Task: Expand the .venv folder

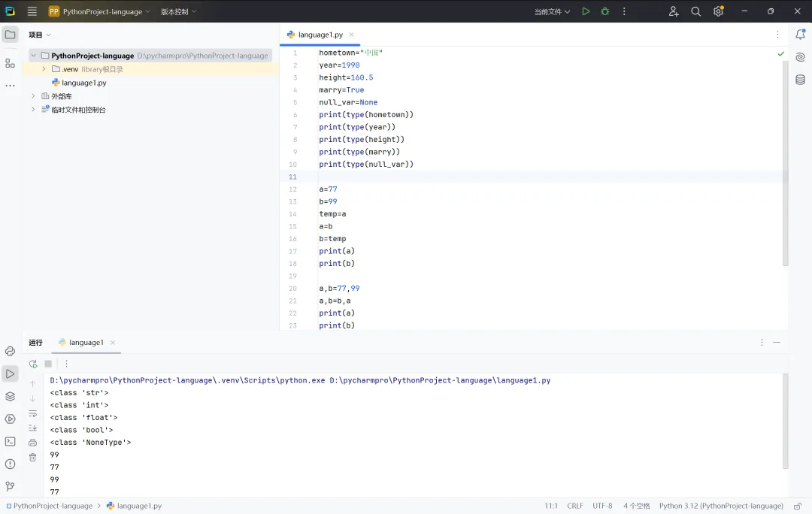Action: tap(44, 69)
